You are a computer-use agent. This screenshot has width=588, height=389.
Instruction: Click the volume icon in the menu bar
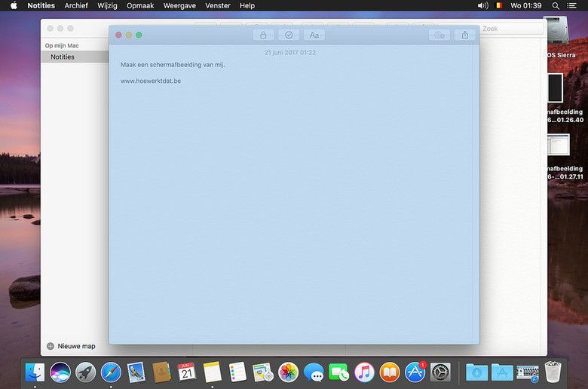pyautogui.click(x=482, y=5)
